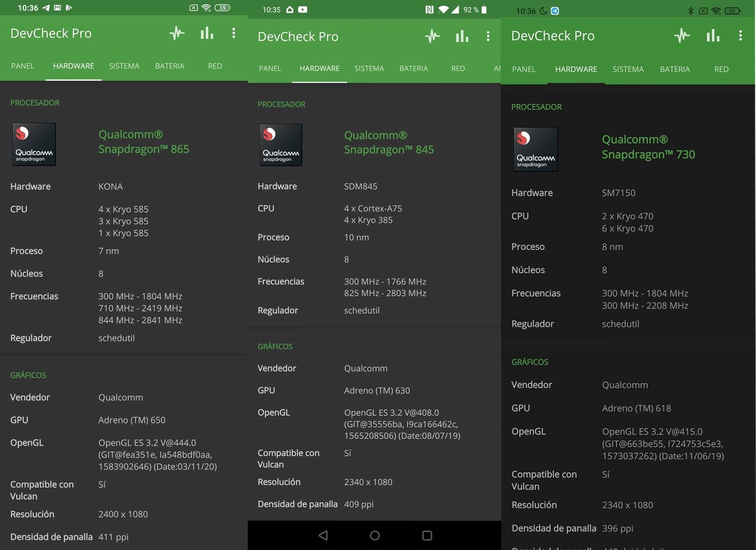The height and width of the screenshot is (550, 756).
Task: Open the three-dot menu on the right screenshot
Action: click(741, 35)
